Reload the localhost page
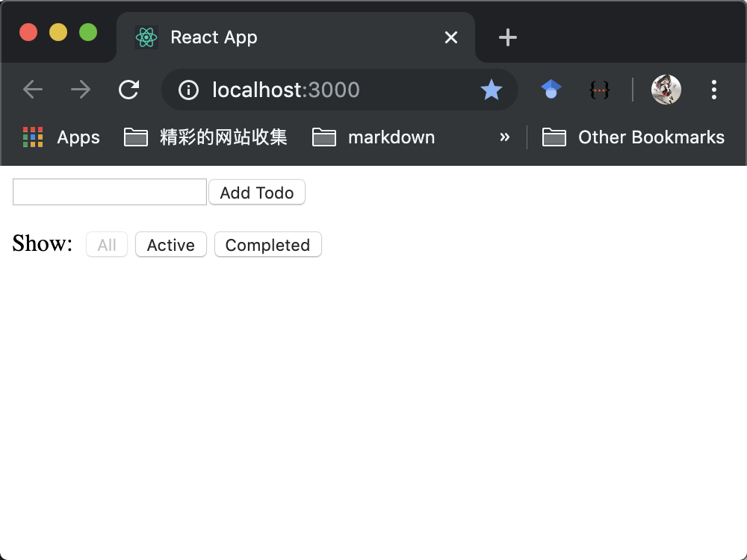The image size is (747, 560). click(x=129, y=90)
